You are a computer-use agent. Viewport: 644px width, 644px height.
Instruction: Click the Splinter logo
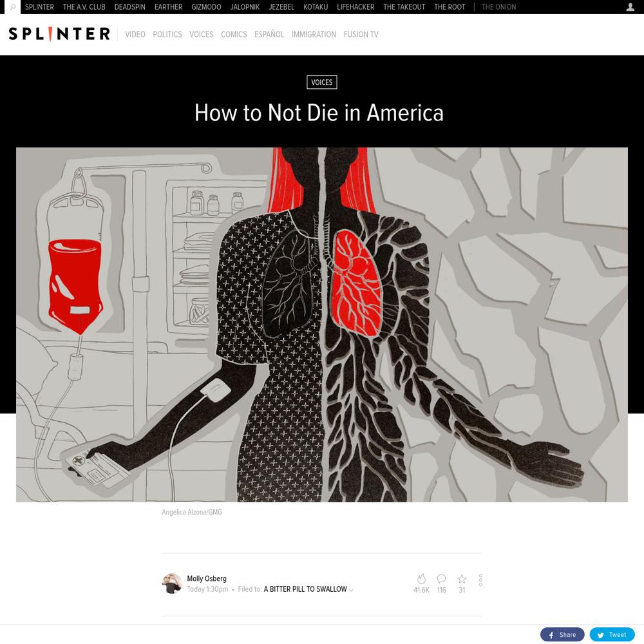pos(59,34)
